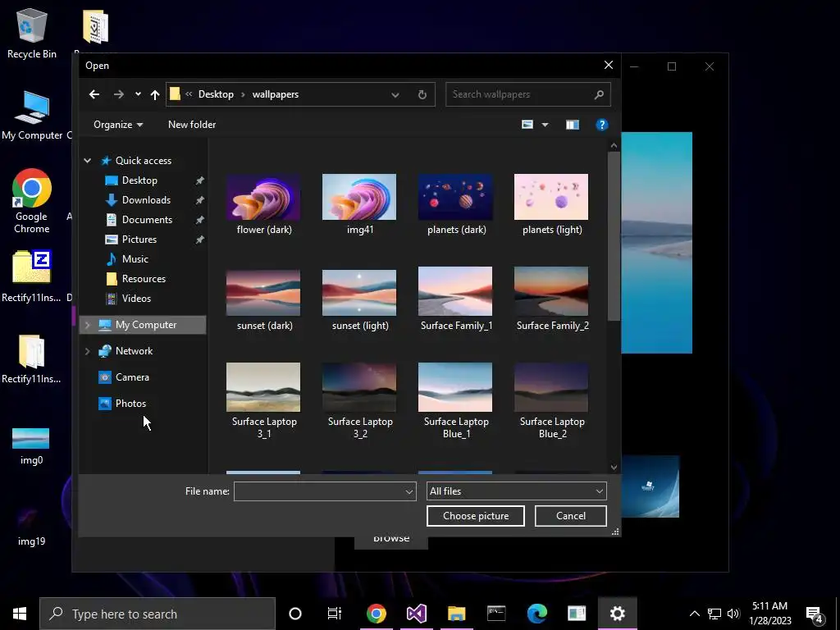Viewport: 840px width, 630px height.
Task: Open Videos folder in sidebar
Action: (136, 299)
